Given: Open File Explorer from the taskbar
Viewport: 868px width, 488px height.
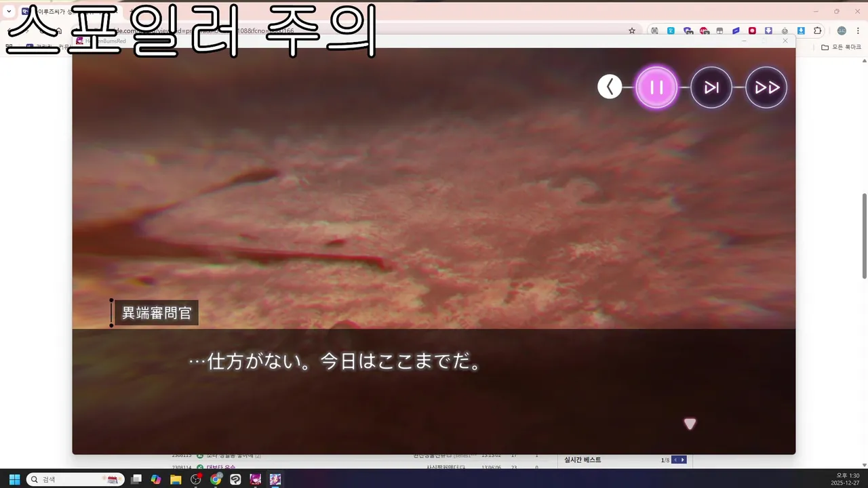Looking at the screenshot, I should [176, 479].
